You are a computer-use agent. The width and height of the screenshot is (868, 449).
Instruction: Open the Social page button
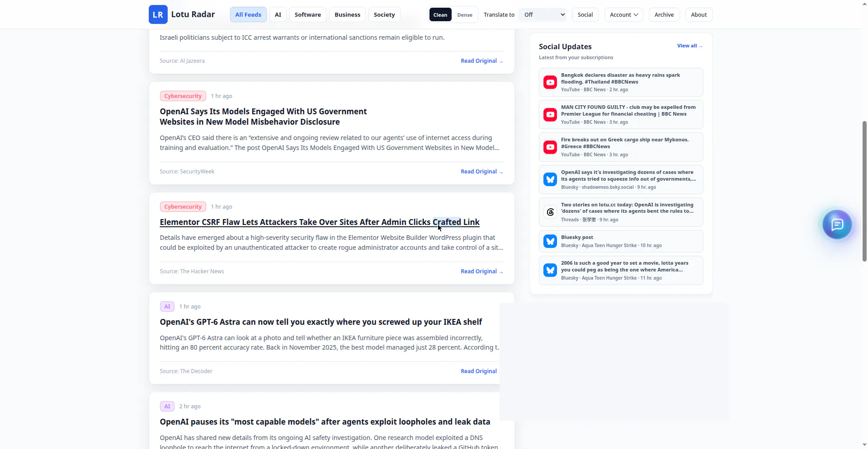(x=585, y=14)
